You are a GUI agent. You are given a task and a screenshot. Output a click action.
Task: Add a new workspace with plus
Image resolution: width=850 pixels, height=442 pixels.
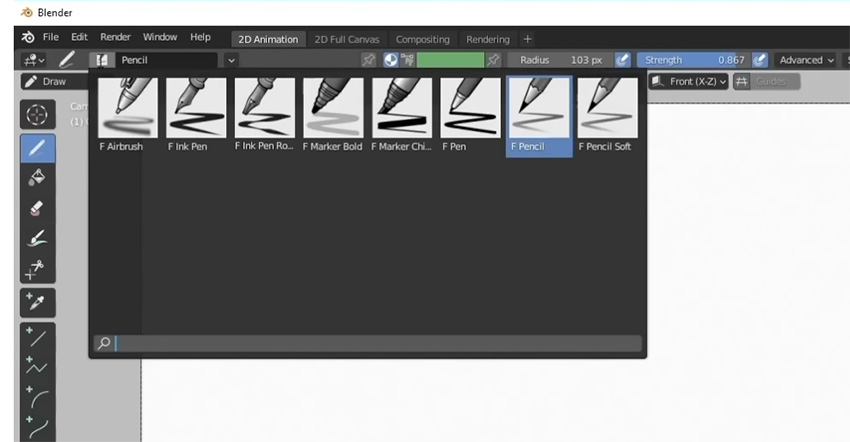coord(527,39)
